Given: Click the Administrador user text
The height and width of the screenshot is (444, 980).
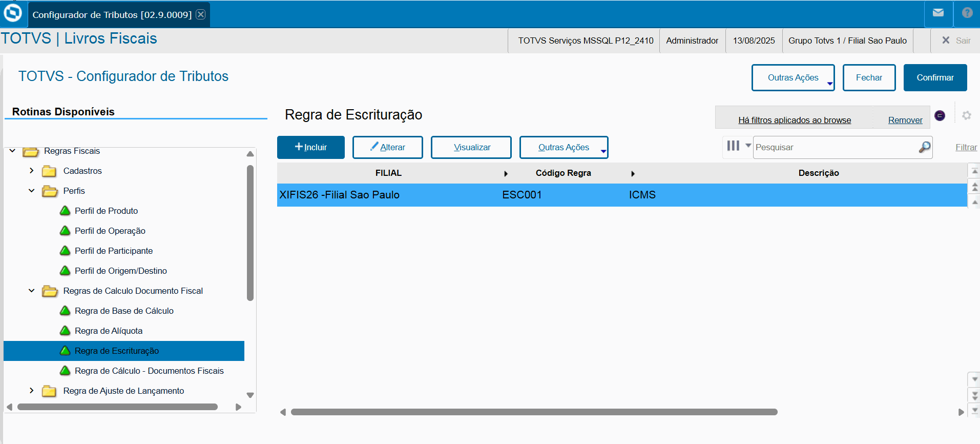Looking at the screenshot, I should [692, 41].
